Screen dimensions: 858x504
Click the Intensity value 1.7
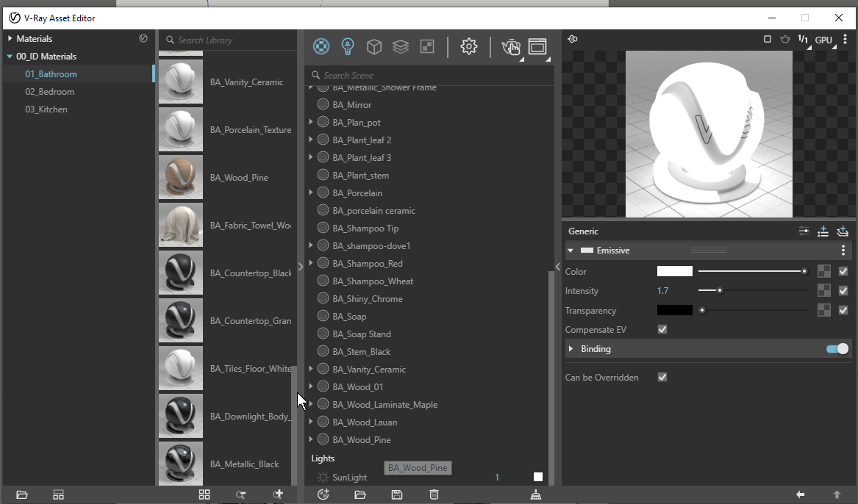click(662, 291)
